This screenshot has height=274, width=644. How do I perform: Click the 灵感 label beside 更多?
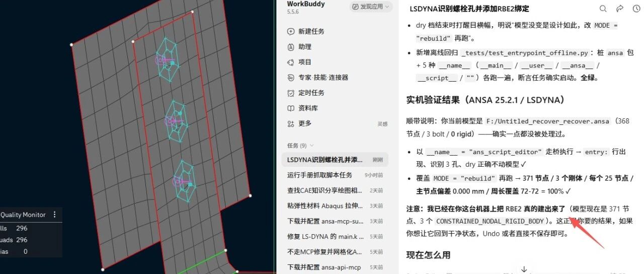coord(382,124)
